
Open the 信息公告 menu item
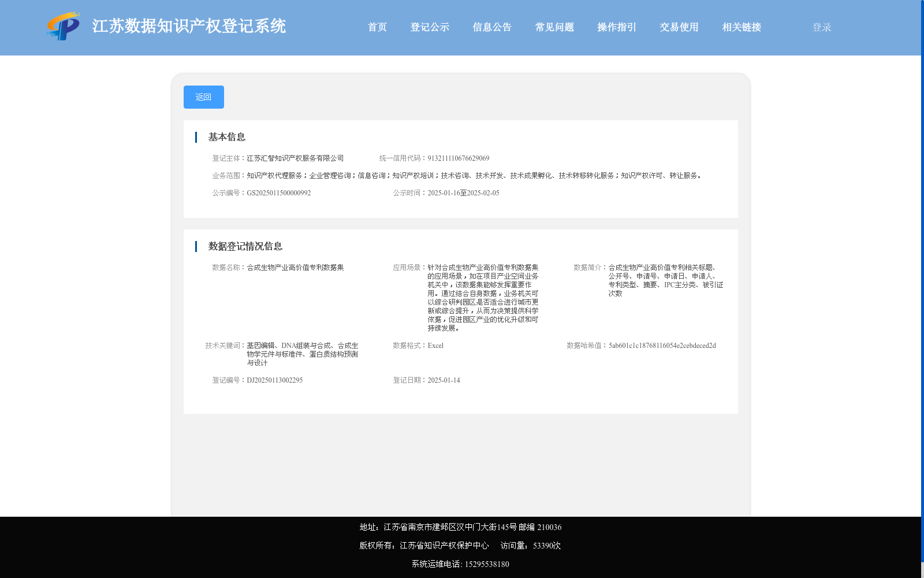click(x=492, y=27)
